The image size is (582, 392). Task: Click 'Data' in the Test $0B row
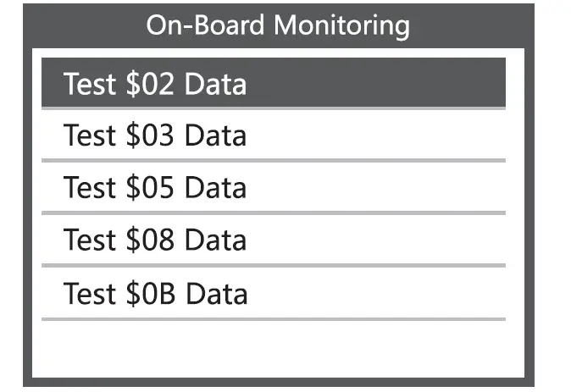tap(216, 294)
